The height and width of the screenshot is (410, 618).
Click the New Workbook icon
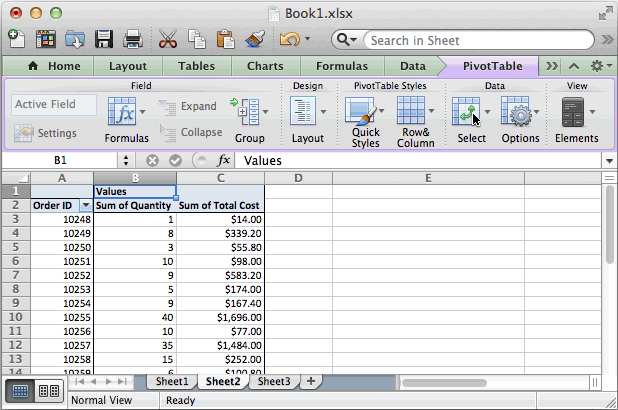[16, 39]
